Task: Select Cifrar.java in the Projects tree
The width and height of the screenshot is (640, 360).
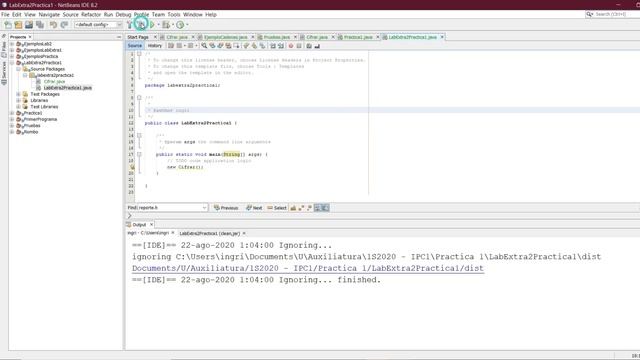Action: pyautogui.click(x=54, y=82)
